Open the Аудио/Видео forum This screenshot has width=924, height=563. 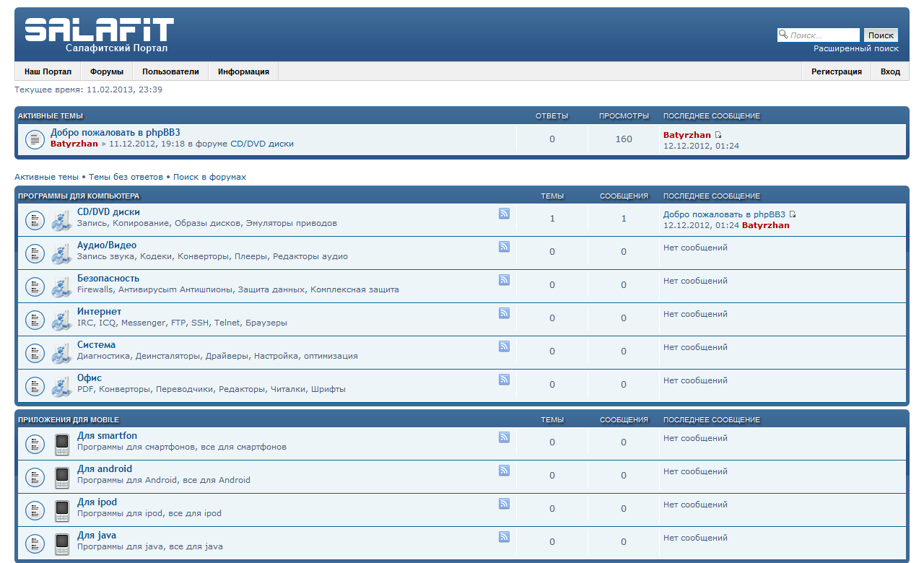(107, 245)
